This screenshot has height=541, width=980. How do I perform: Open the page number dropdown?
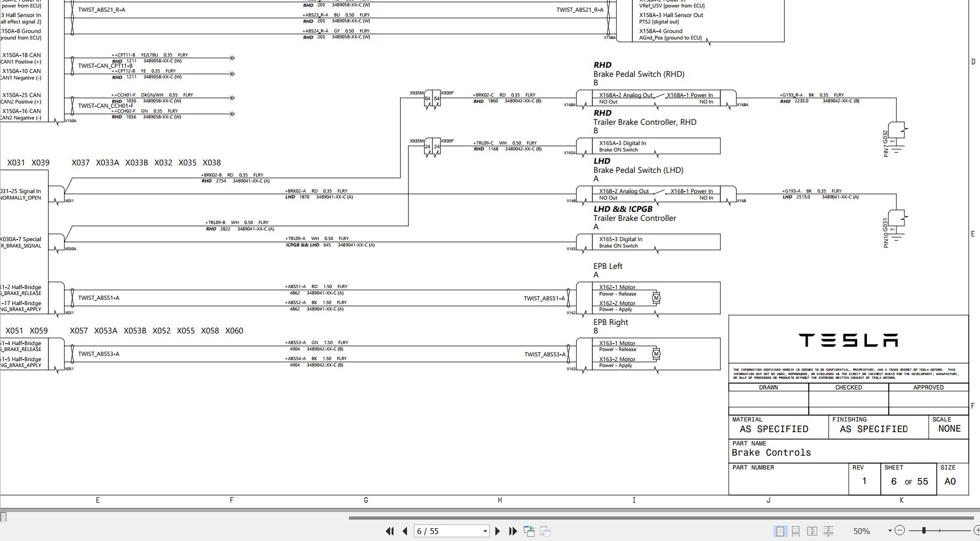tap(484, 531)
